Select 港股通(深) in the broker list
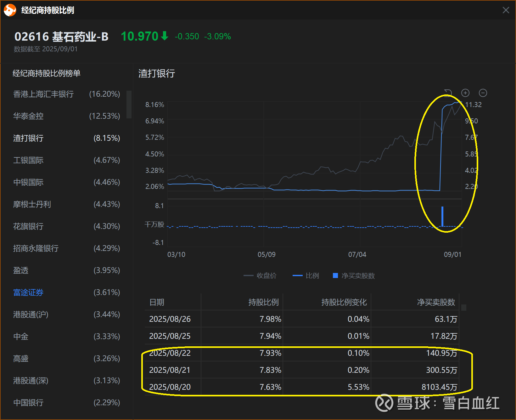 coord(66,381)
